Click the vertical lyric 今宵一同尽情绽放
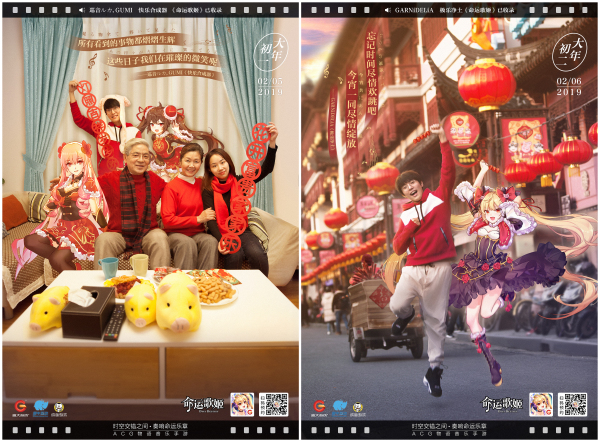 [351, 109]
